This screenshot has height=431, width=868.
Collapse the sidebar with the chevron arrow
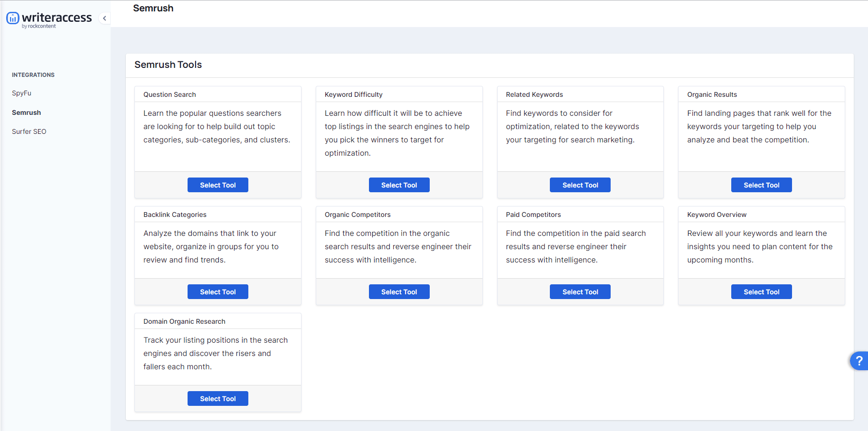pos(104,19)
